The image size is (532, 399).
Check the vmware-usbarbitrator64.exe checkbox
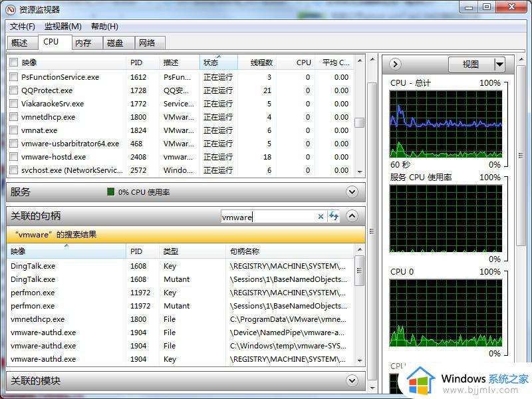coord(13,144)
